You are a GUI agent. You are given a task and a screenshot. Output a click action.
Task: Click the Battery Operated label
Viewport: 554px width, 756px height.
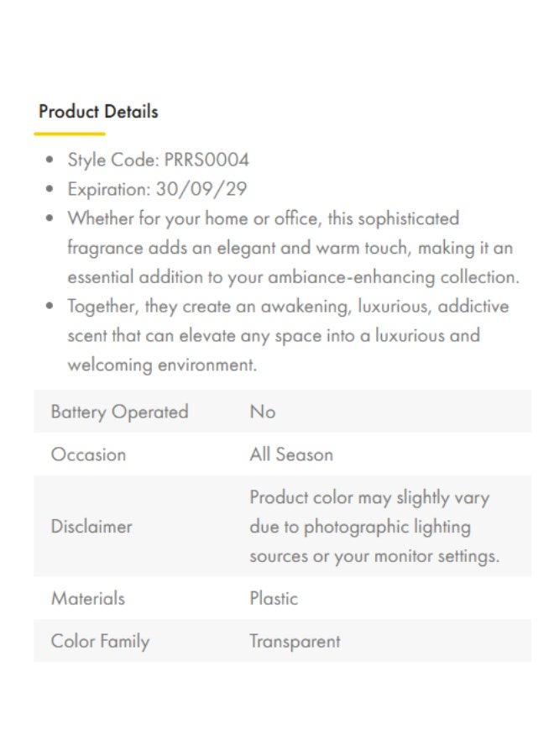[x=119, y=412]
